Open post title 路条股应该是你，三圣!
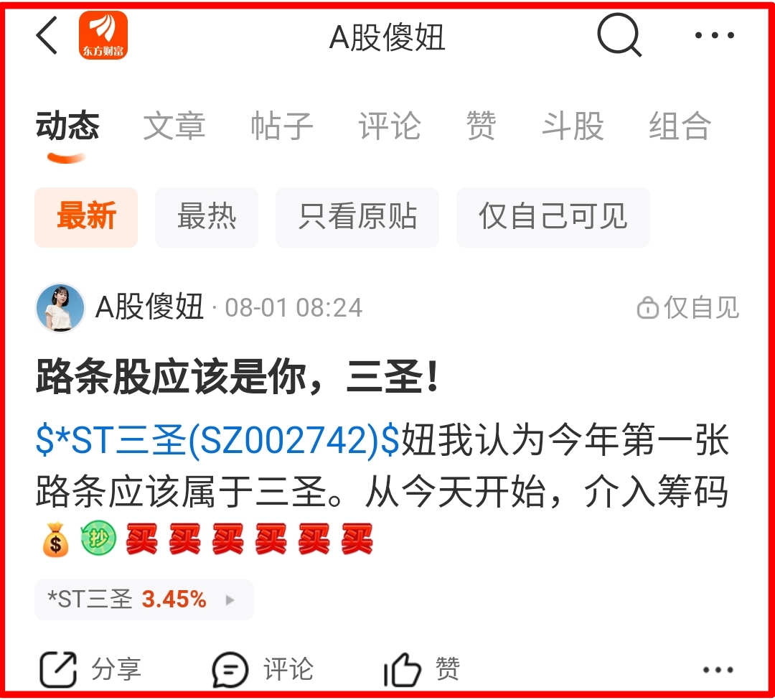The image size is (775, 700). [x=238, y=377]
